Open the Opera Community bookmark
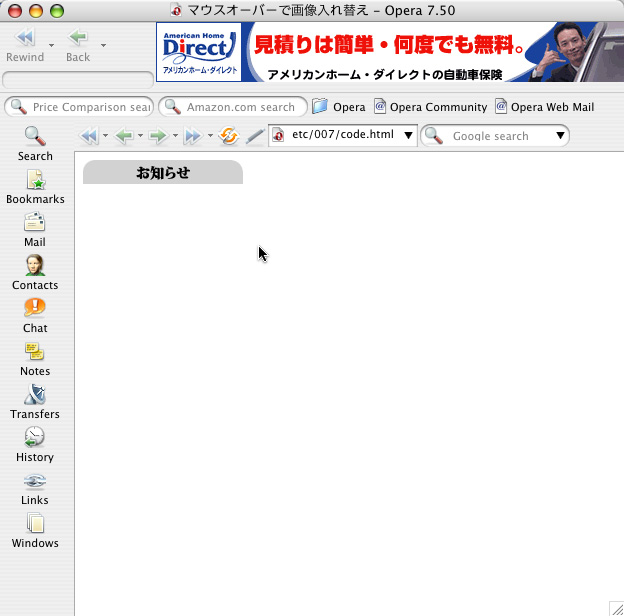 [431, 107]
